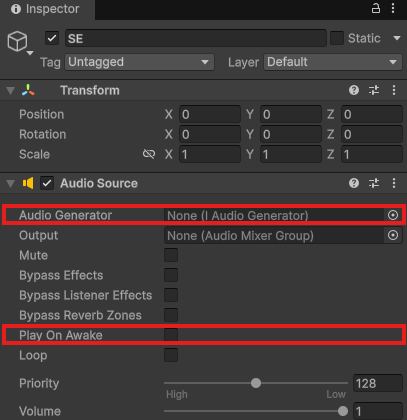Toggle the Scale constrained proportions link icon

coord(149,154)
